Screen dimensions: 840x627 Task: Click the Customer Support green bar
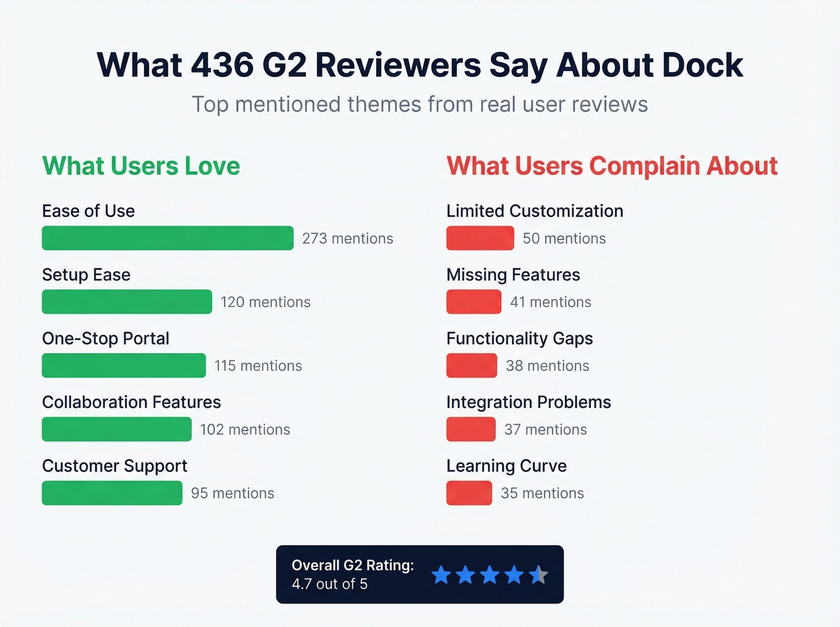(x=112, y=493)
